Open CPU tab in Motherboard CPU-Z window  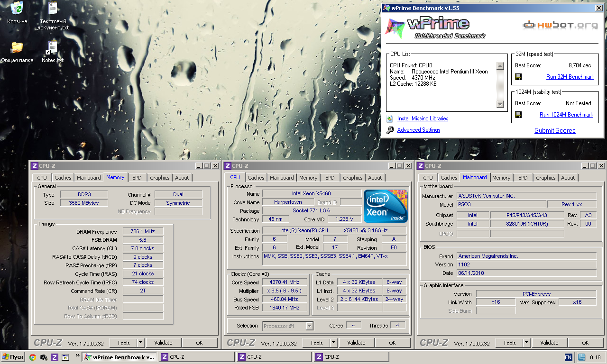[428, 178]
